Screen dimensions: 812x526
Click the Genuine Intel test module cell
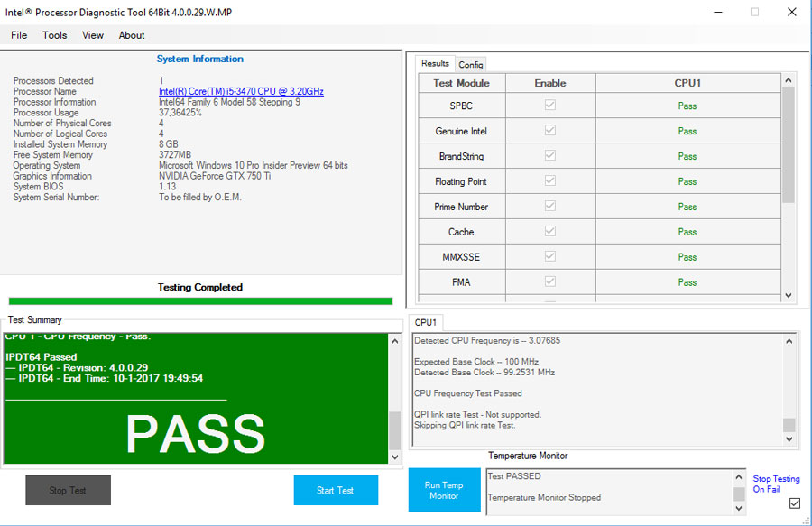461,131
